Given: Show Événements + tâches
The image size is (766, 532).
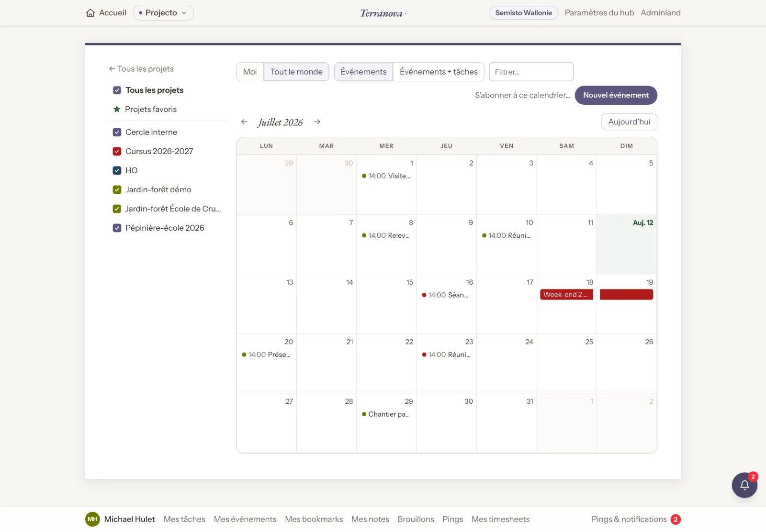Looking at the screenshot, I should [x=439, y=72].
